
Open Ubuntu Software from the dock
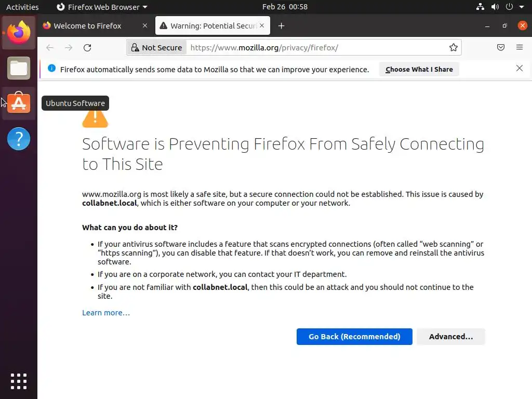19,103
